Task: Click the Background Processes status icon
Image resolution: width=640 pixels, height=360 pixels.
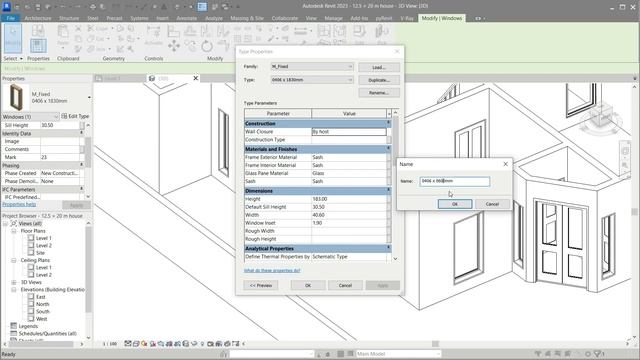Action: point(588,353)
